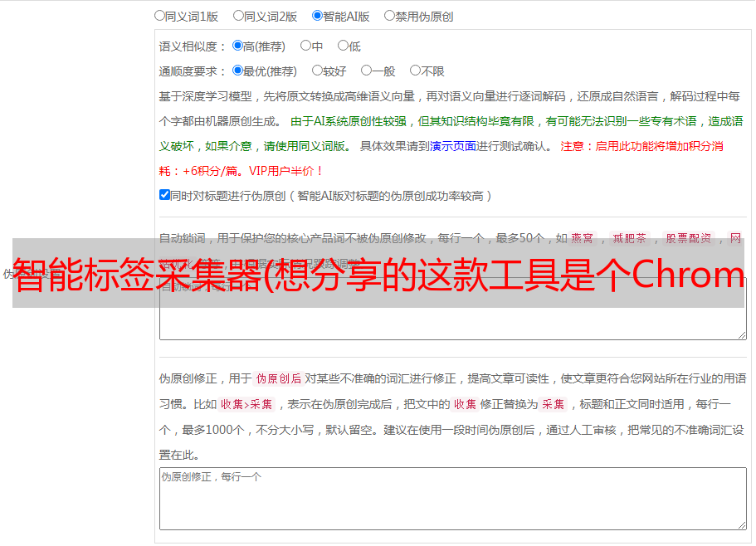Toggle 同时对标题进行伪原创 checkbox
The width and height of the screenshot is (756, 546).
tap(164, 195)
